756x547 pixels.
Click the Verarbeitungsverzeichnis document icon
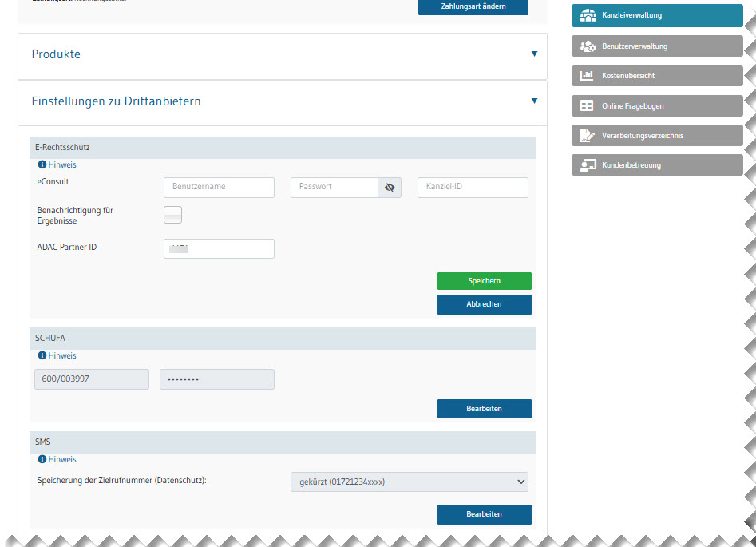[x=587, y=136]
